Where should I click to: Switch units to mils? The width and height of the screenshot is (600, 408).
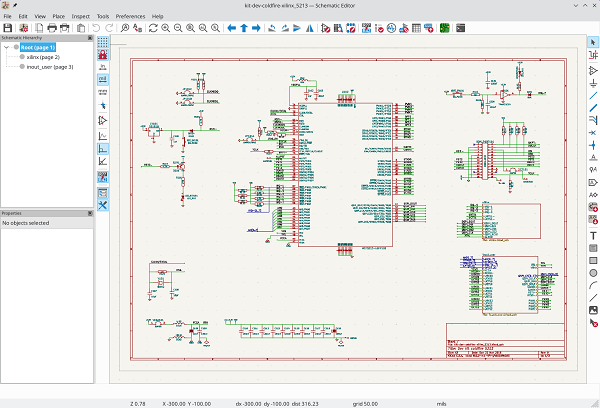(x=103, y=80)
